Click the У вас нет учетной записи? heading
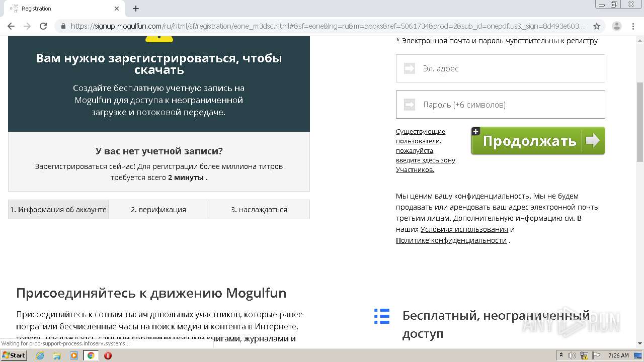 pos(159,151)
